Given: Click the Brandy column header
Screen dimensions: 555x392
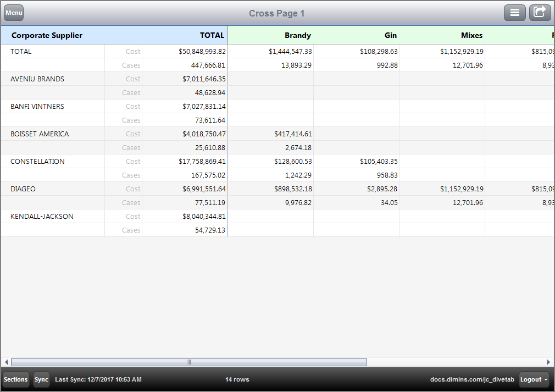Looking at the screenshot, I should (297, 35).
